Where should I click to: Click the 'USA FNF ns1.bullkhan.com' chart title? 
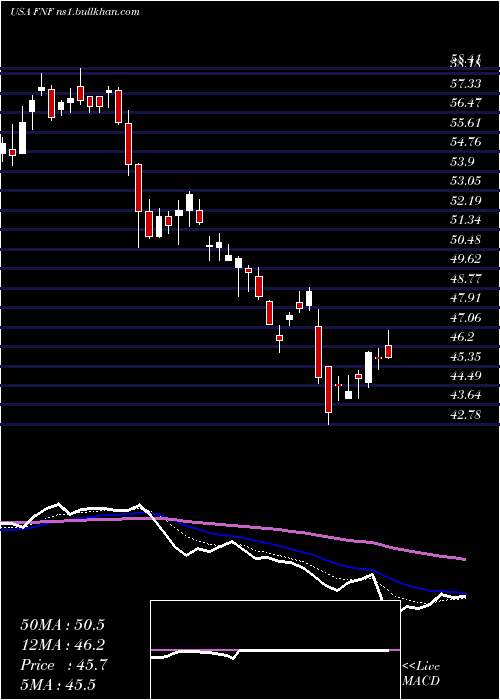75,12
